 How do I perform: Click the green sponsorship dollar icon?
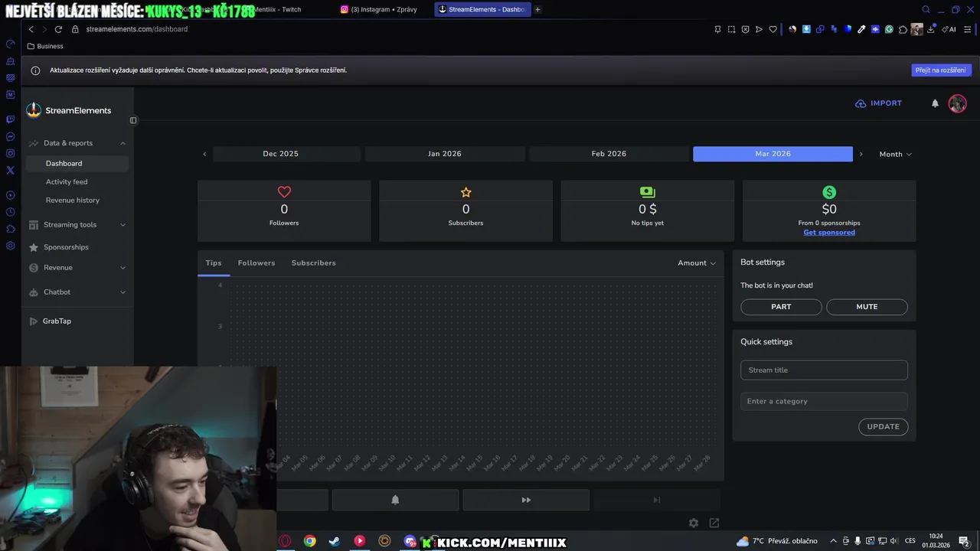[x=829, y=192]
